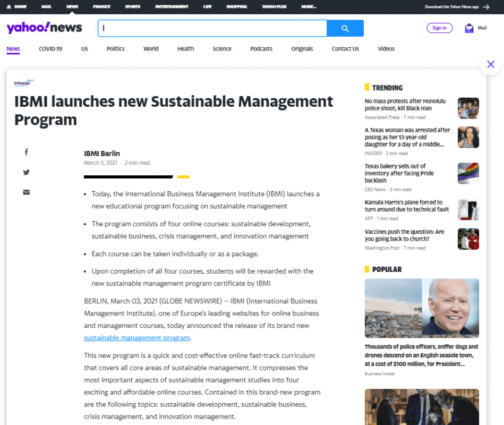Open Texas bakery Pride backlash story
The image size is (504, 425).
(x=399, y=173)
